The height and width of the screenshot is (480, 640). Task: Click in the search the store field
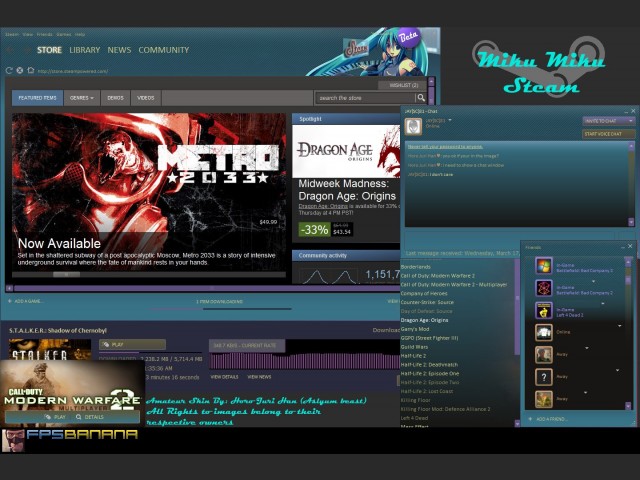(365, 98)
